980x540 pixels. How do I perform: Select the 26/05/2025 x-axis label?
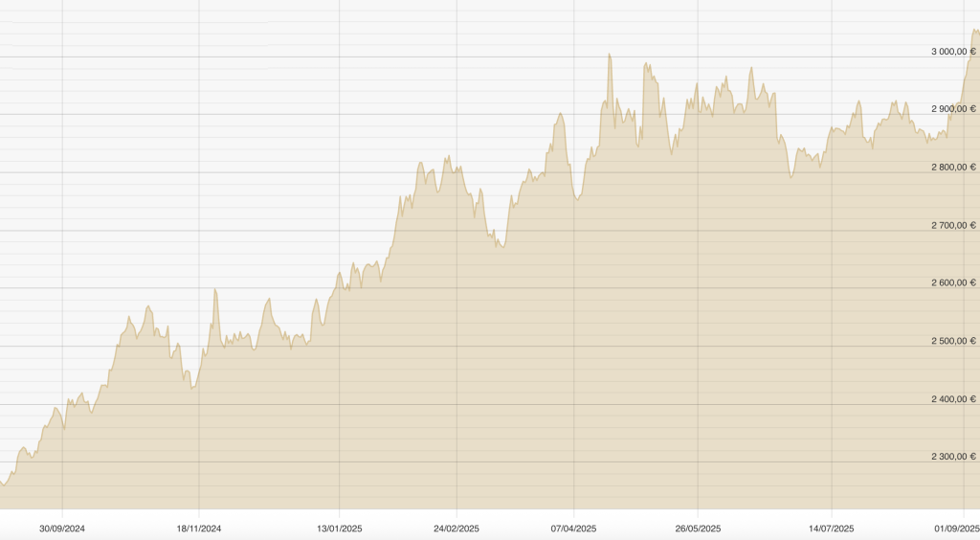(x=698, y=528)
